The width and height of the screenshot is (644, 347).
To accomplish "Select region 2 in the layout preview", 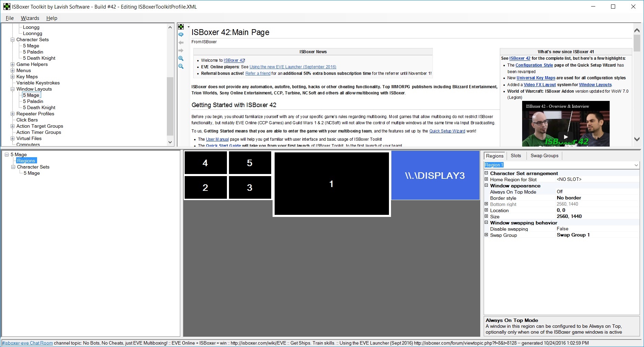I will [x=205, y=188].
